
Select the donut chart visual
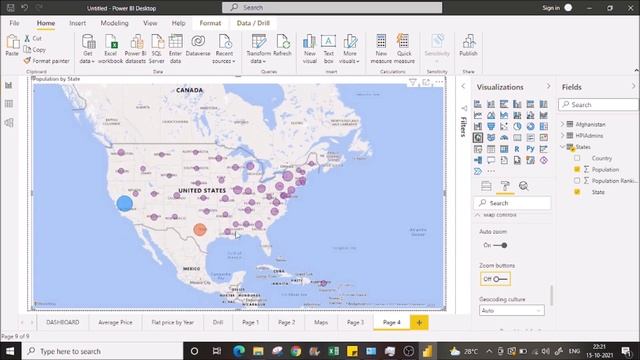click(530, 127)
